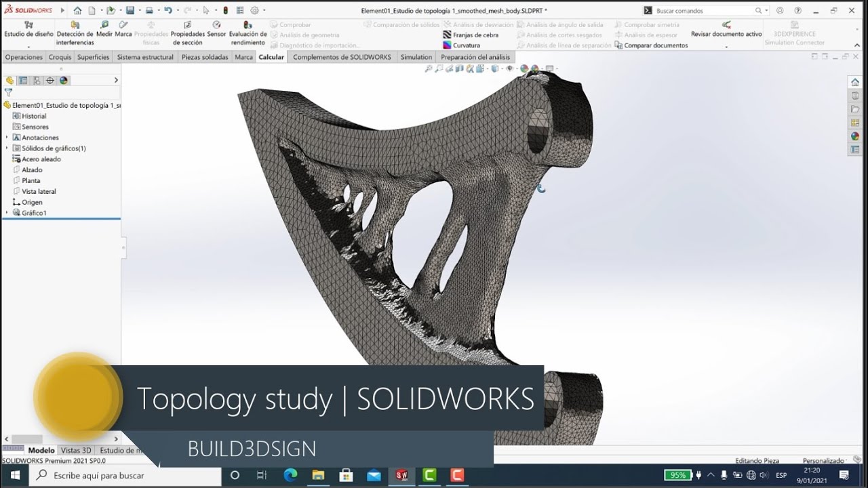Open the Appearances sphere icon in task pane
This screenshot has height=488, width=868.
855,136
